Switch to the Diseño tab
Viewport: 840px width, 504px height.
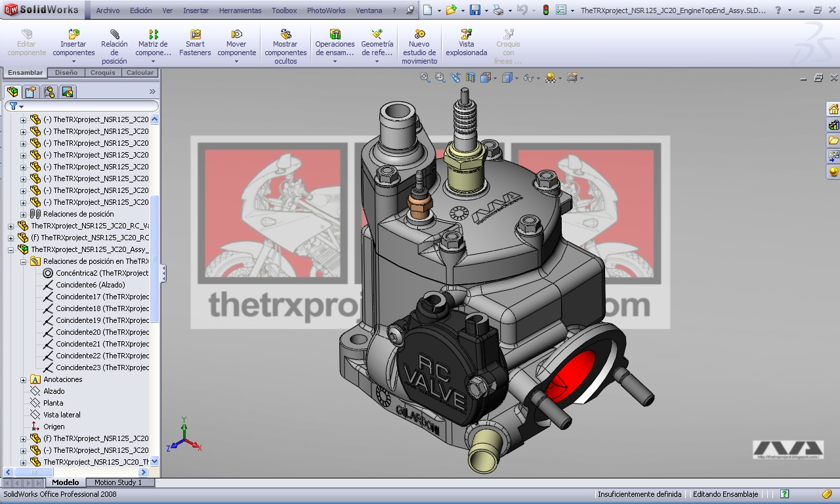66,73
